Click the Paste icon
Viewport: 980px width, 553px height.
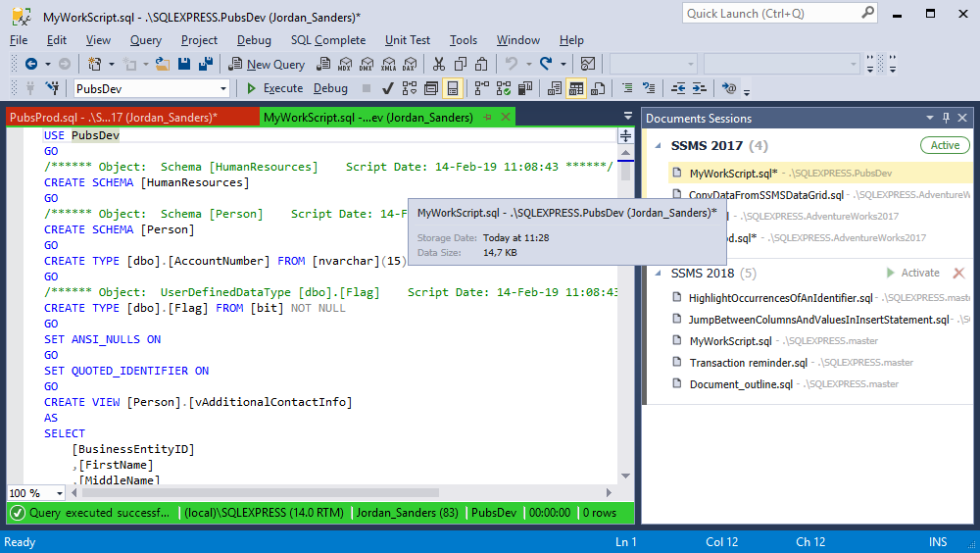coord(481,64)
